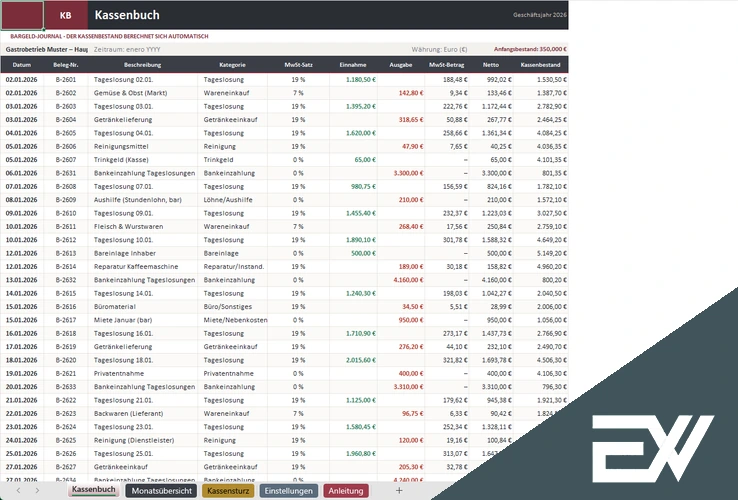Select expense value 950,00 €
Viewport: 738px width, 500px height.
pyautogui.click(x=411, y=320)
